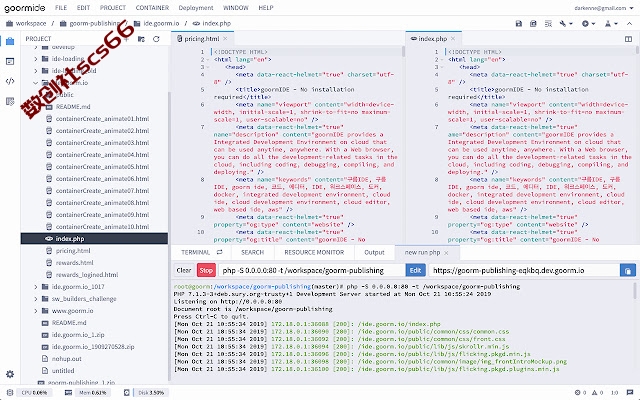Click the server icon next to CPU
This screenshot has width=640, height=400.
click(10, 393)
